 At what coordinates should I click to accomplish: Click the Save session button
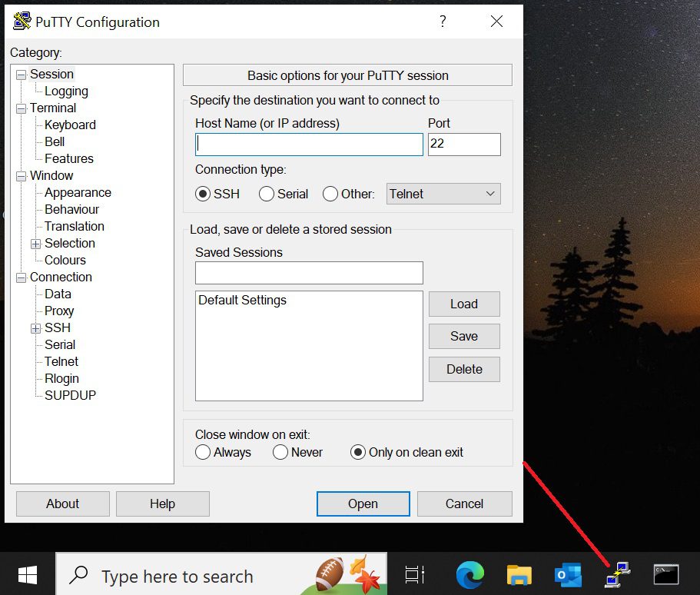coord(464,337)
